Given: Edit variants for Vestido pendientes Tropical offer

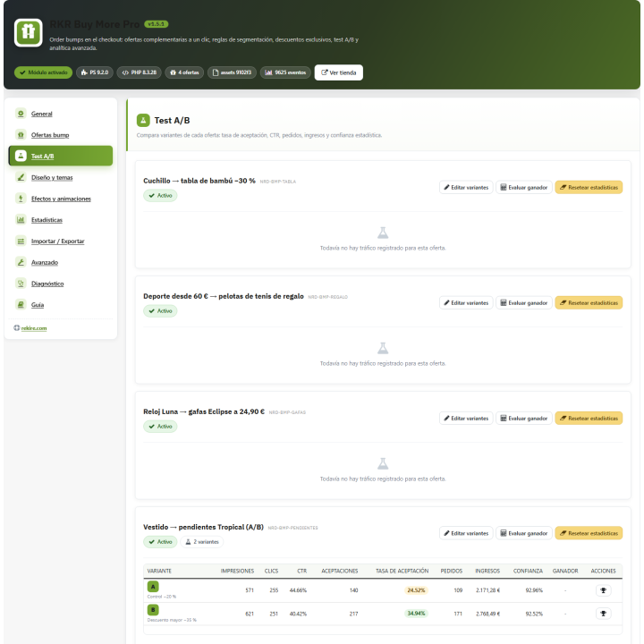Looking at the screenshot, I should (466, 533).
